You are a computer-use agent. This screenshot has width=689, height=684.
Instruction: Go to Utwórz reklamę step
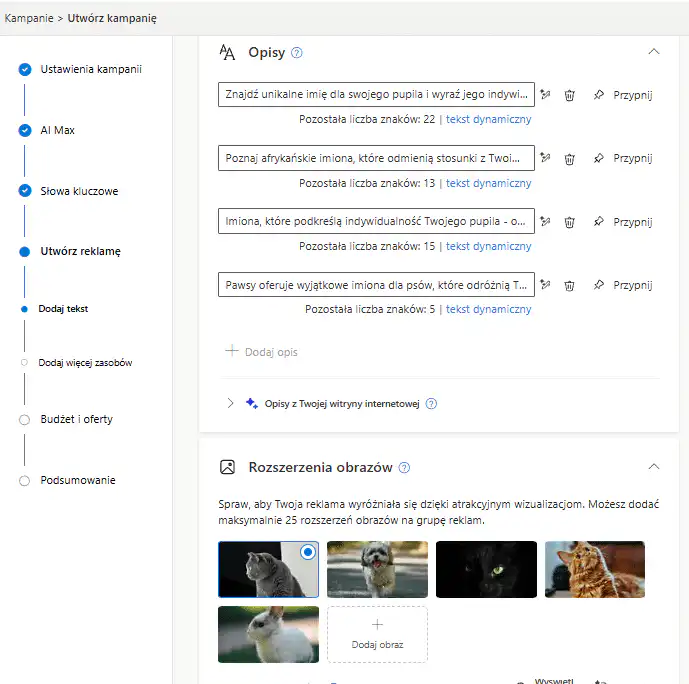point(80,251)
